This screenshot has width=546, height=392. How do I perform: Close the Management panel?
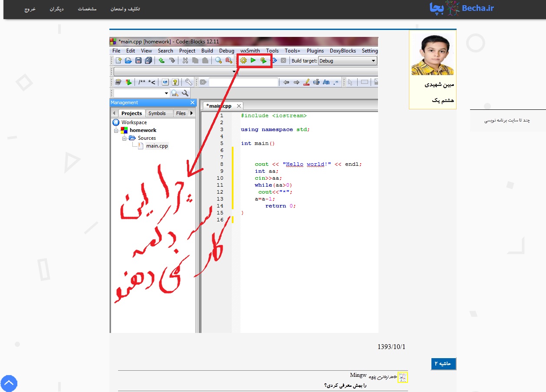(x=193, y=102)
